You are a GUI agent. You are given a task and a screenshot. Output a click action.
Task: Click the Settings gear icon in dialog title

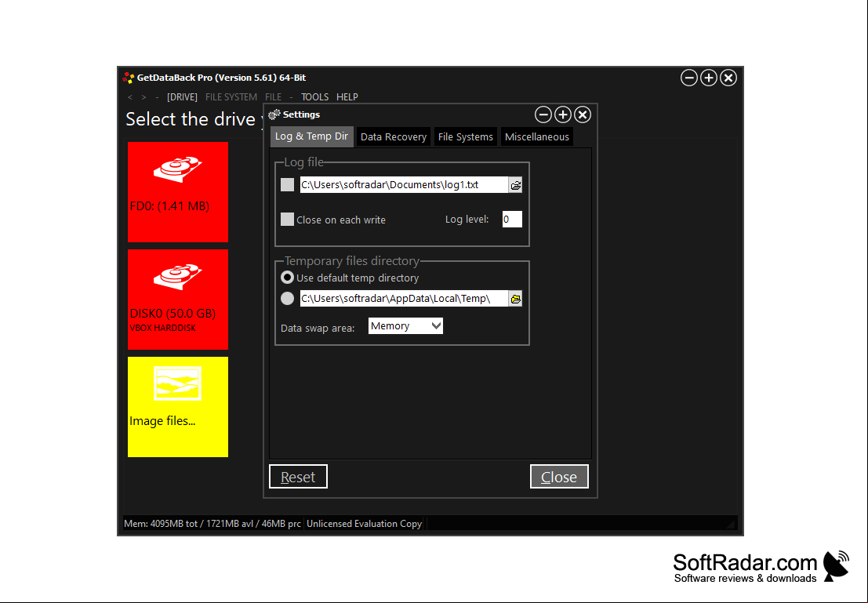(274, 114)
